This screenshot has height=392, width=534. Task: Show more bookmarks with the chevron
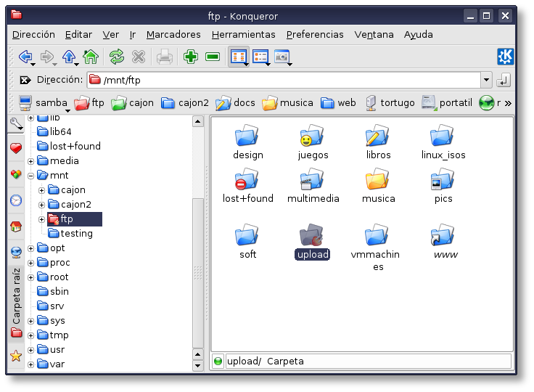coord(508,103)
